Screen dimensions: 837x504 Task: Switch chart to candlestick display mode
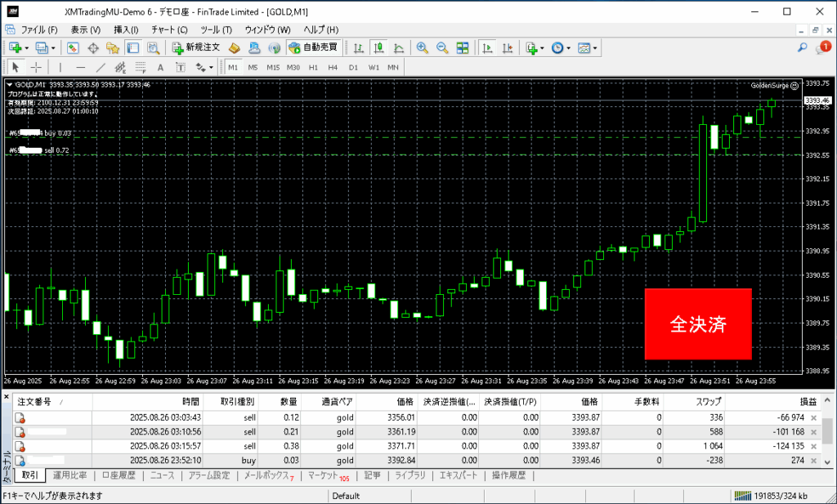click(378, 48)
